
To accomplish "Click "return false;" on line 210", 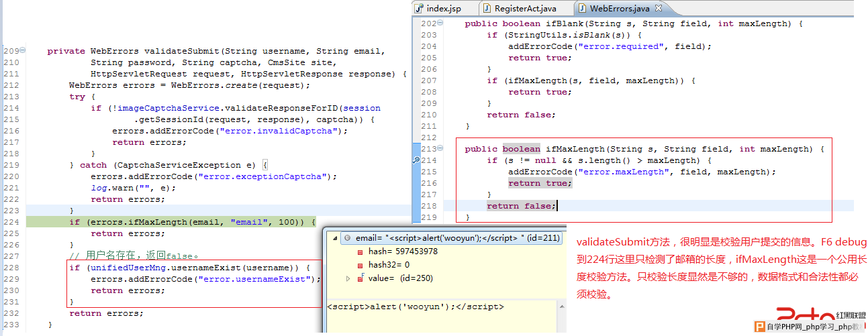I will coord(521,115).
